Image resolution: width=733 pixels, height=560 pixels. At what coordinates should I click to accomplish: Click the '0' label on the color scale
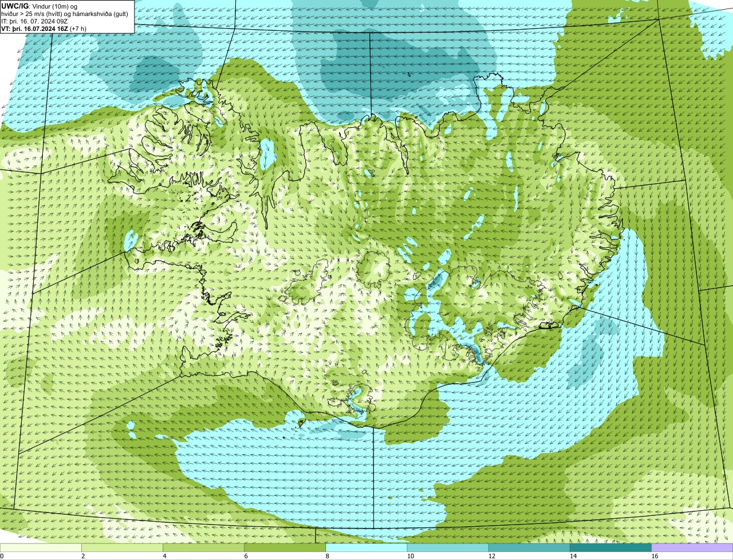(x=2, y=556)
